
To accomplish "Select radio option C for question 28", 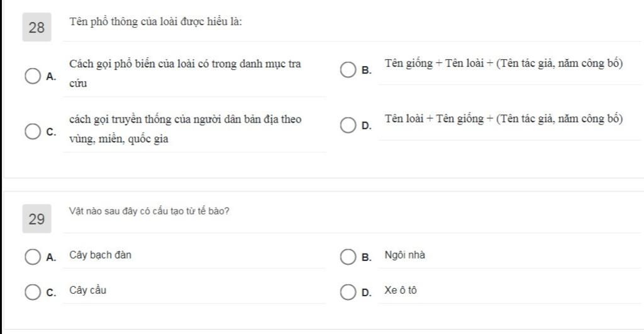I will [x=33, y=131].
